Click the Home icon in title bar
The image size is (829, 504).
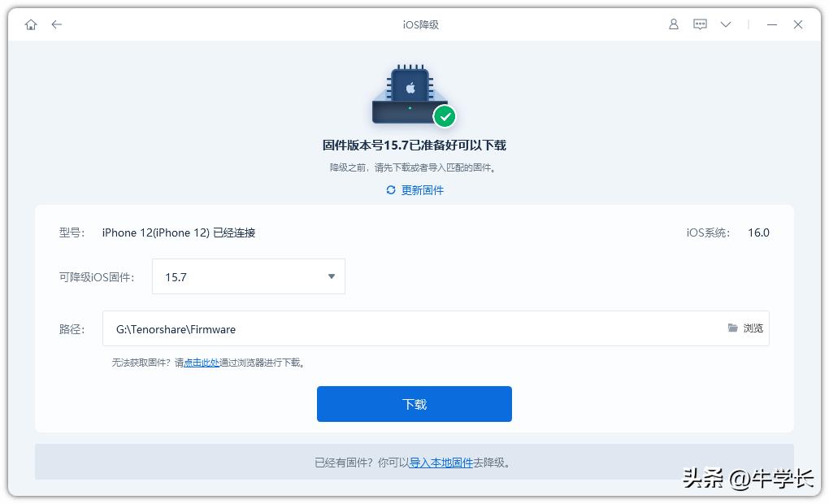[31, 24]
